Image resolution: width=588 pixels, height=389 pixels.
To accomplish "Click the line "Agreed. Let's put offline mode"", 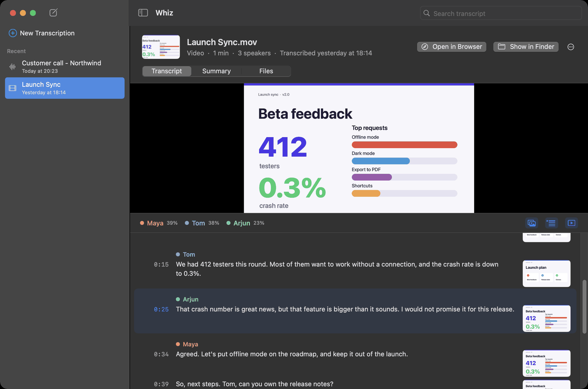I will (292, 354).
